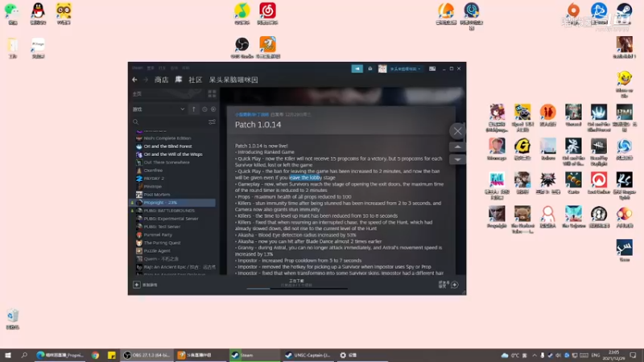The image size is (644, 362).
Task: Open Sticky Notes taskbar icon
Action: (111, 356)
